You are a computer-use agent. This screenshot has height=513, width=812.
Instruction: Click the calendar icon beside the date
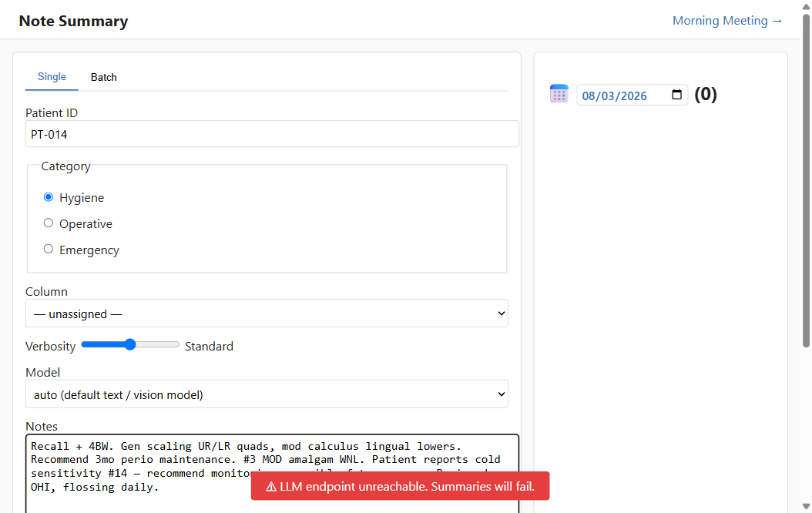click(559, 94)
